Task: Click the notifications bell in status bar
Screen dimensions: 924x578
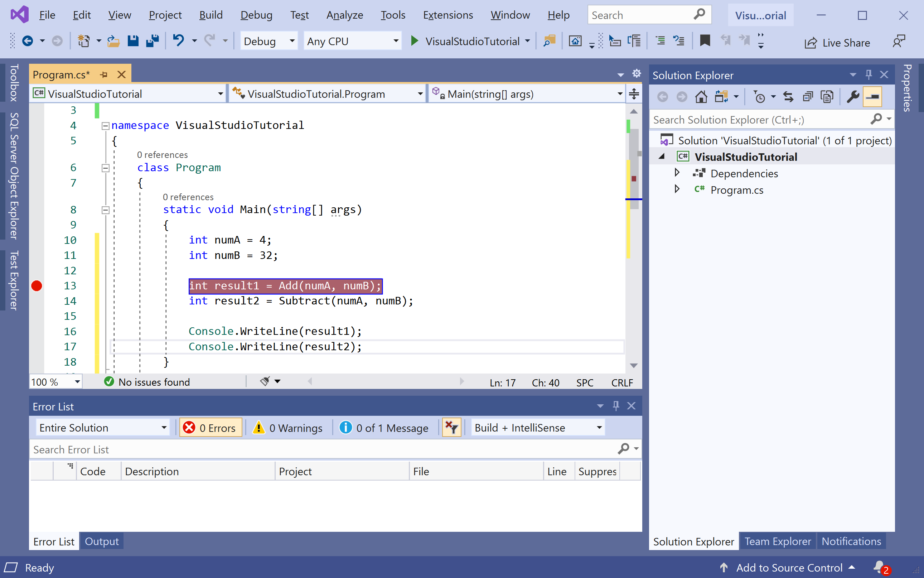Action: (x=879, y=567)
